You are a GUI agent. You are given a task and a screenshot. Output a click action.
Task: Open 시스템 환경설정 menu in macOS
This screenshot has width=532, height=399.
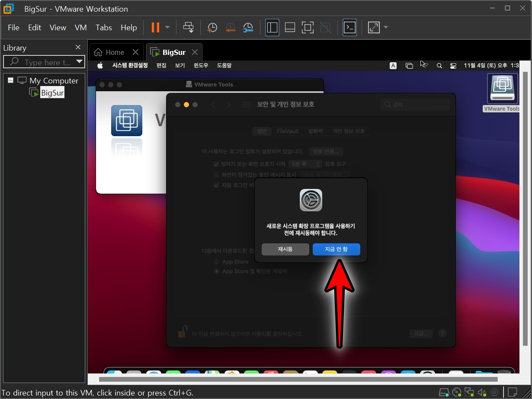130,65
